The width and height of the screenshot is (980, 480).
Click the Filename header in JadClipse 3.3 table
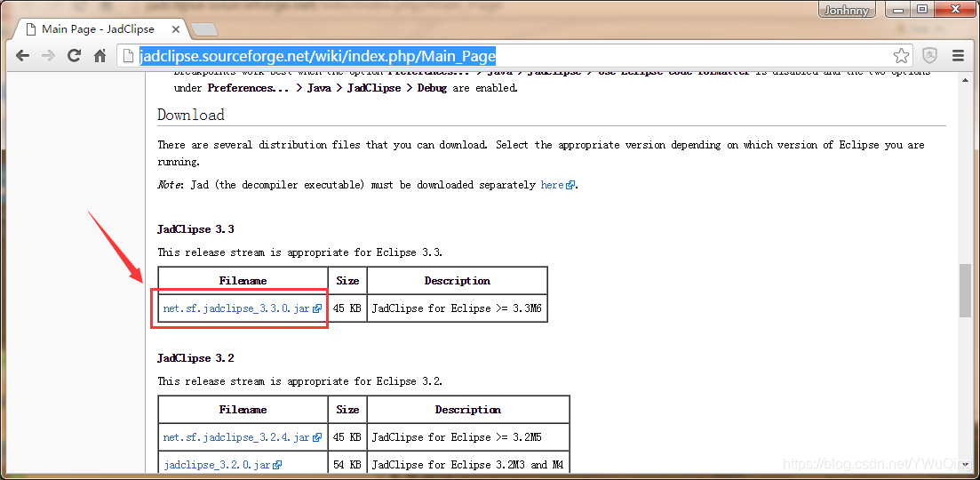click(243, 281)
